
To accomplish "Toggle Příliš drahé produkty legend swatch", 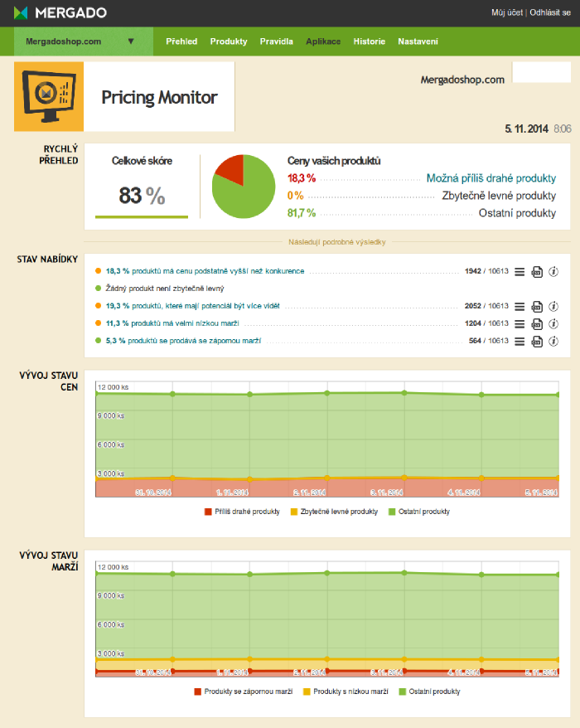I will pos(208,512).
